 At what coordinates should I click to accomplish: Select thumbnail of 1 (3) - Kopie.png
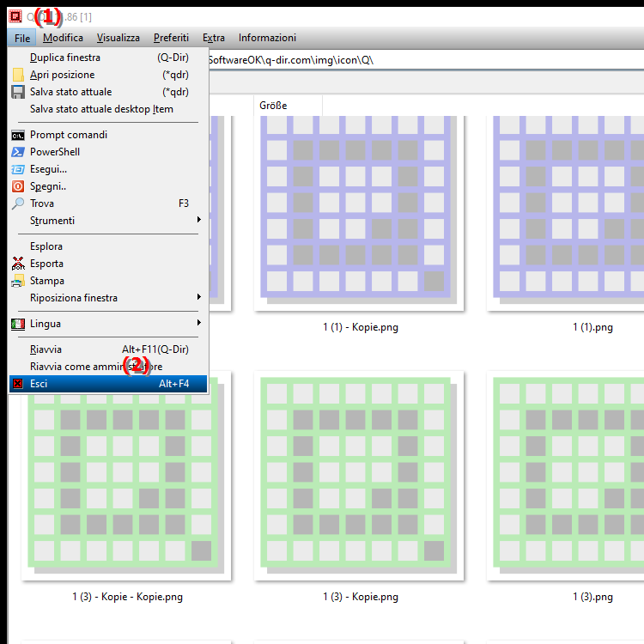359,476
